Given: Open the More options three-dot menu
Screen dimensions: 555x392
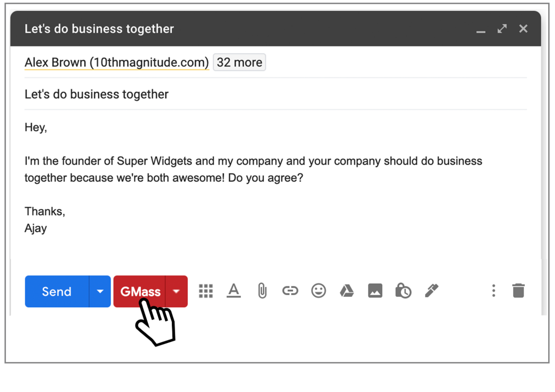Looking at the screenshot, I should pyautogui.click(x=493, y=291).
